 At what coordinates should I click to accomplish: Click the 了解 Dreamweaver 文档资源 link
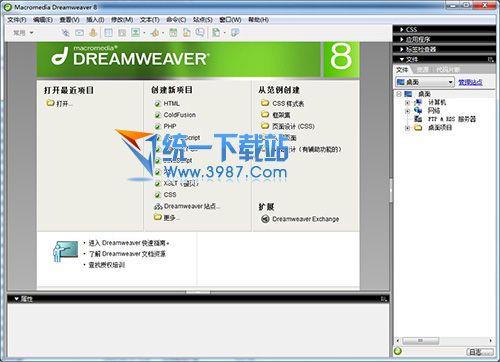pos(127,254)
